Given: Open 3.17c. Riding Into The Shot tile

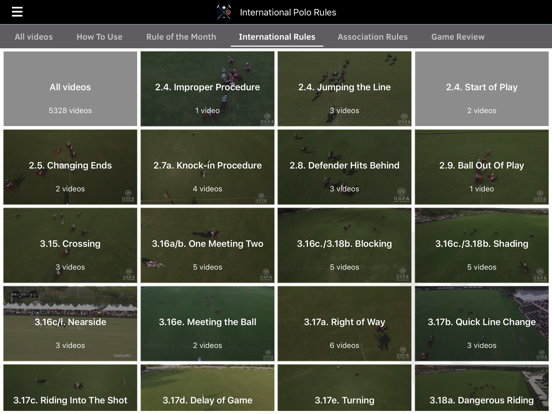Looking at the screenshot, I should point(70,388).
